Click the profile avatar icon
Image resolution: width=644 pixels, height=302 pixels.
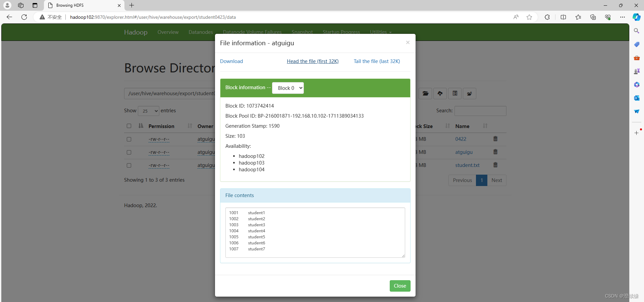click(x=7, y=5)
